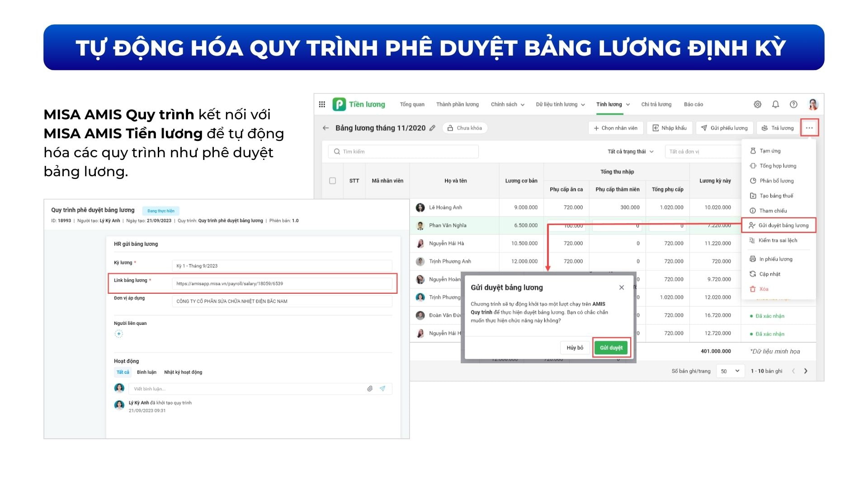Select In phiếu lương menu item

[x=778, y=259]
